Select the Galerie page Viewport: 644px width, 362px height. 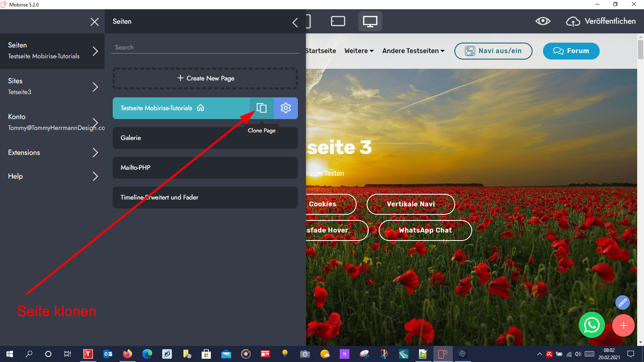(x=205, y=138)
